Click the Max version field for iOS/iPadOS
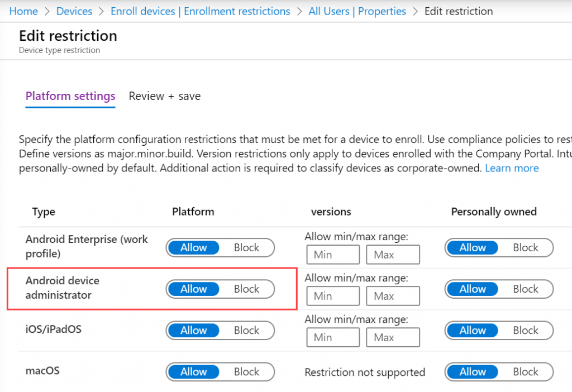This screenshot has width=572, height=392. pos(393,337)
